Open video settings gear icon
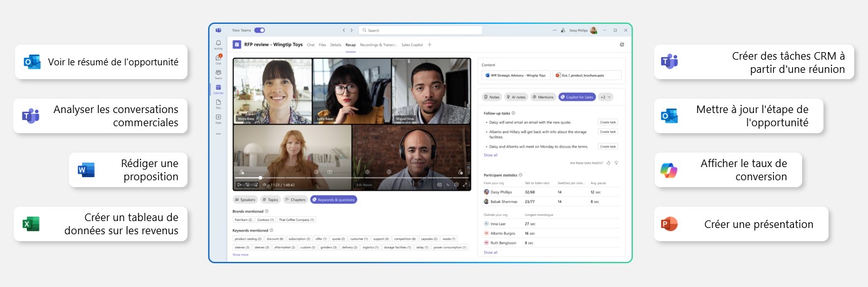 tap(456, 185)
